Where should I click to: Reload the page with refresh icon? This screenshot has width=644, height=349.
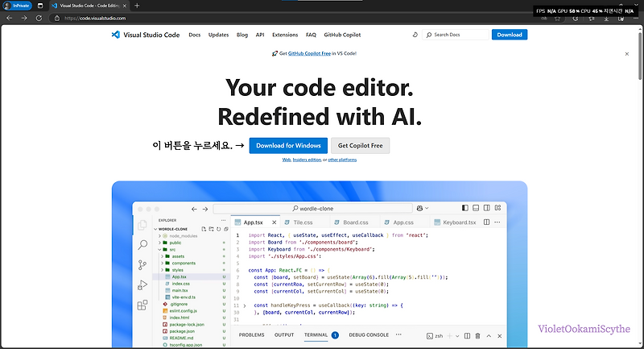[39, 18]
